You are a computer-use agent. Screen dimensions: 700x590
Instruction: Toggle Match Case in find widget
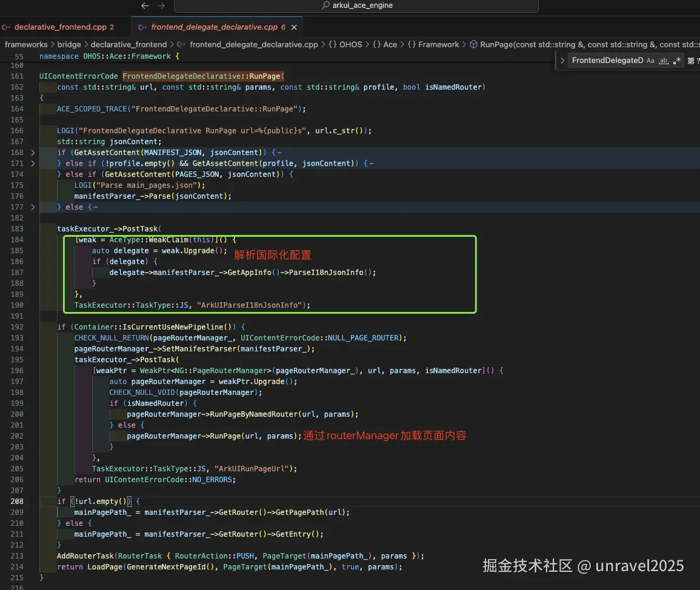click(x=650, y=61)
